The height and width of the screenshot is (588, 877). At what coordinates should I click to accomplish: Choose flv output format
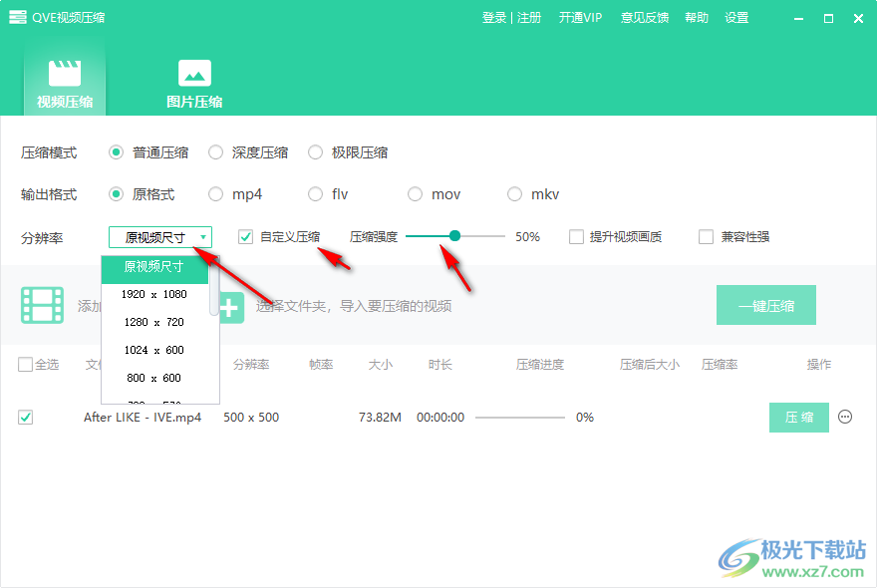(315, 194)
